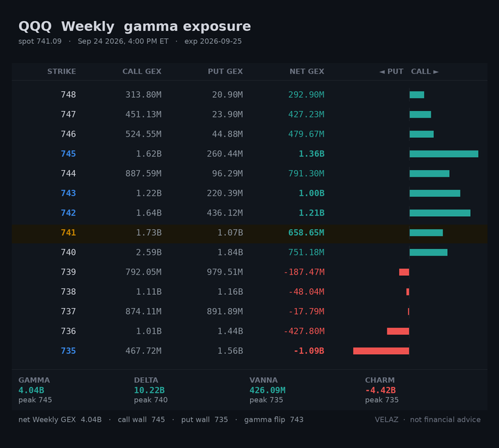Click the DELTA total 10.22B
Screen dimensions: 499x448
click(149, 390)
